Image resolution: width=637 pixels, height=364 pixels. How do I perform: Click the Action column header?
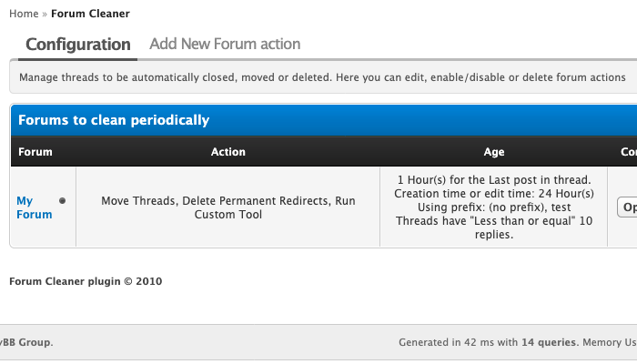[x=227, y=152]
